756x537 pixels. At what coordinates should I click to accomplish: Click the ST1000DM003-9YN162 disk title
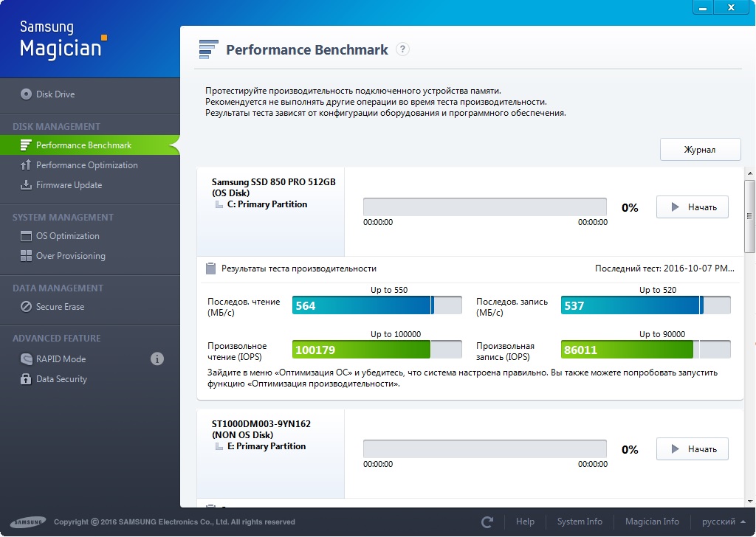click(261, 424)
